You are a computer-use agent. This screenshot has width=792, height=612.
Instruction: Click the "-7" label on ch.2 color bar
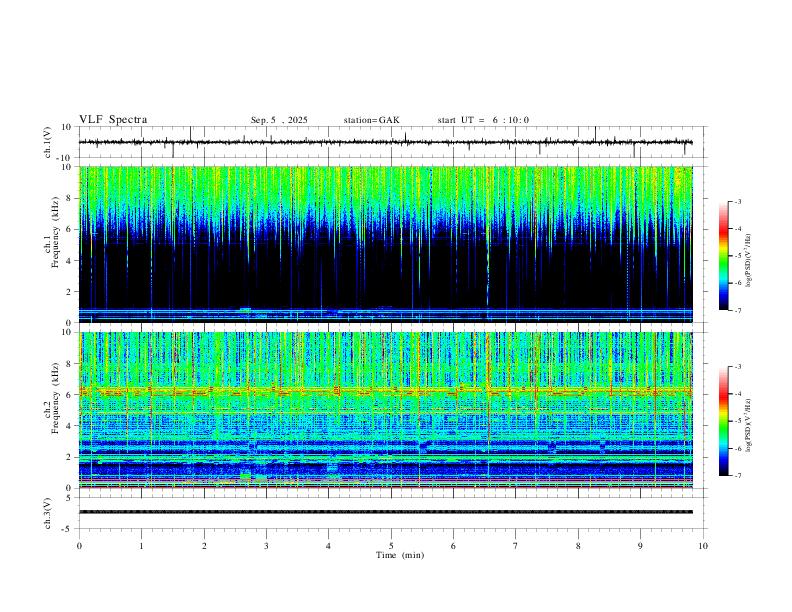click(738, 476)
